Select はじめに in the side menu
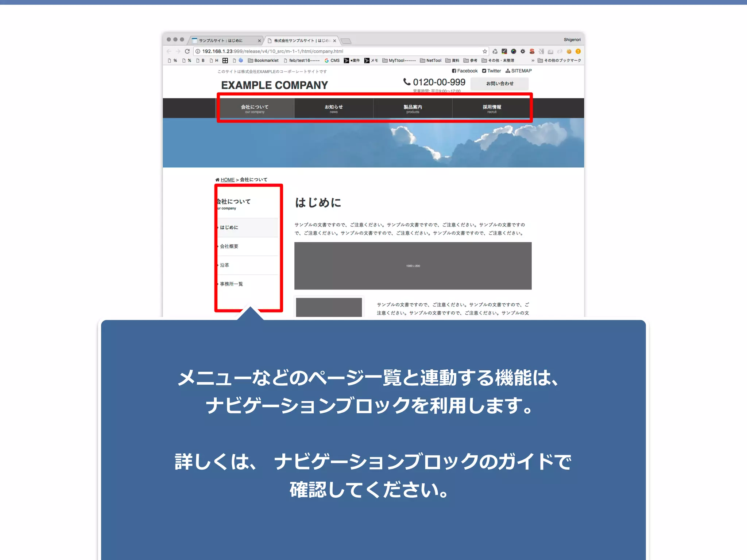 click(247, 227)
